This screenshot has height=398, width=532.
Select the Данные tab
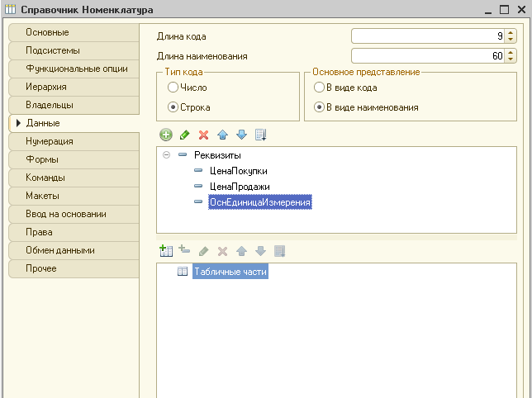click(x=74, y=123)
